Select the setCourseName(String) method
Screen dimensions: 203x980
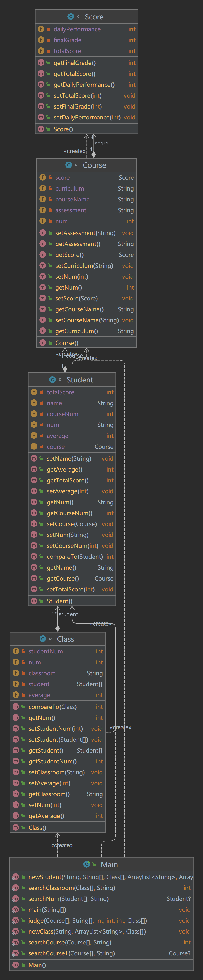click(87, 320)
